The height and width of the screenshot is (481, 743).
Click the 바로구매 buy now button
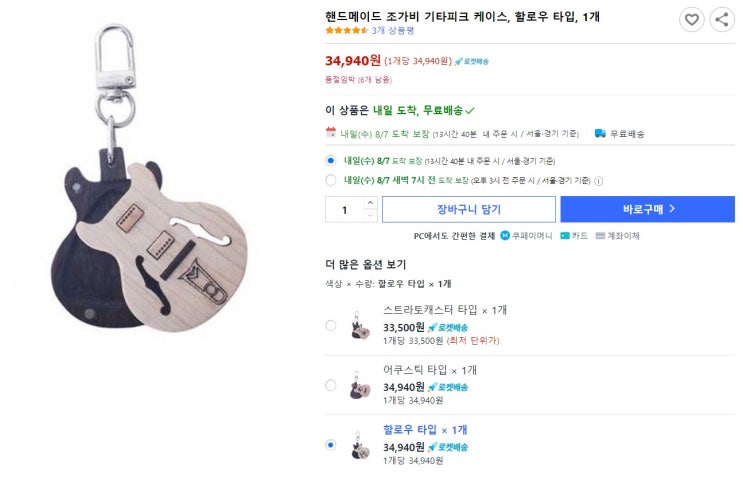click(x=649, y=209)
